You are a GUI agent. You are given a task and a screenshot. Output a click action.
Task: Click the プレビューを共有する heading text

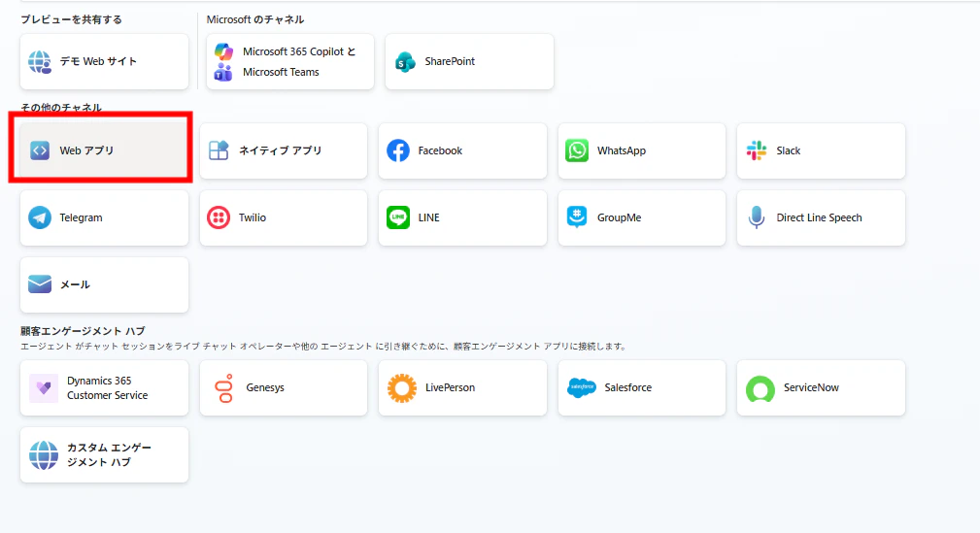coord(71,19)
